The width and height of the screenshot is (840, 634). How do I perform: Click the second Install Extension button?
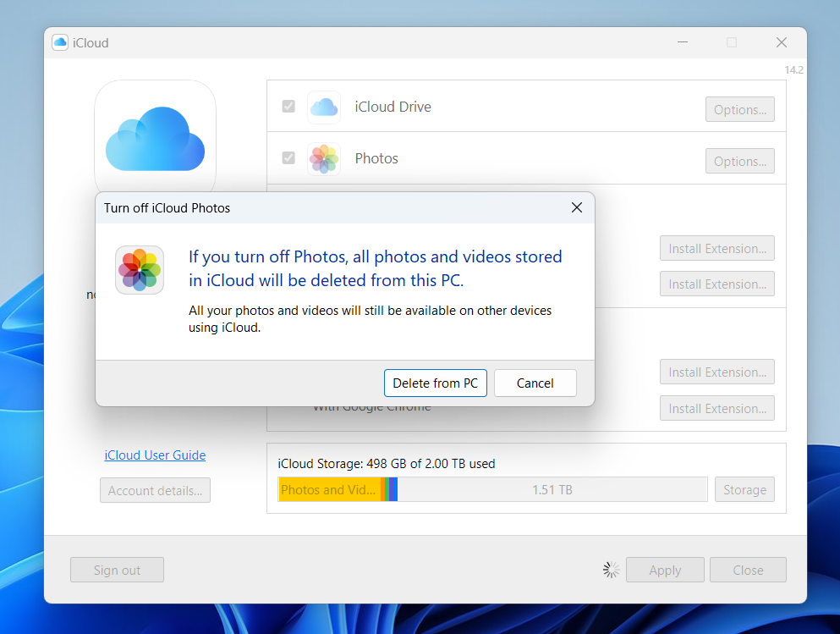pyautogui.click(x=716, y=284)
